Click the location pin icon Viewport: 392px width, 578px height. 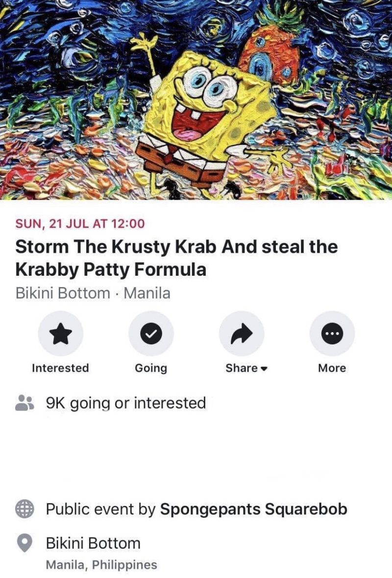[x=24, y=544]
